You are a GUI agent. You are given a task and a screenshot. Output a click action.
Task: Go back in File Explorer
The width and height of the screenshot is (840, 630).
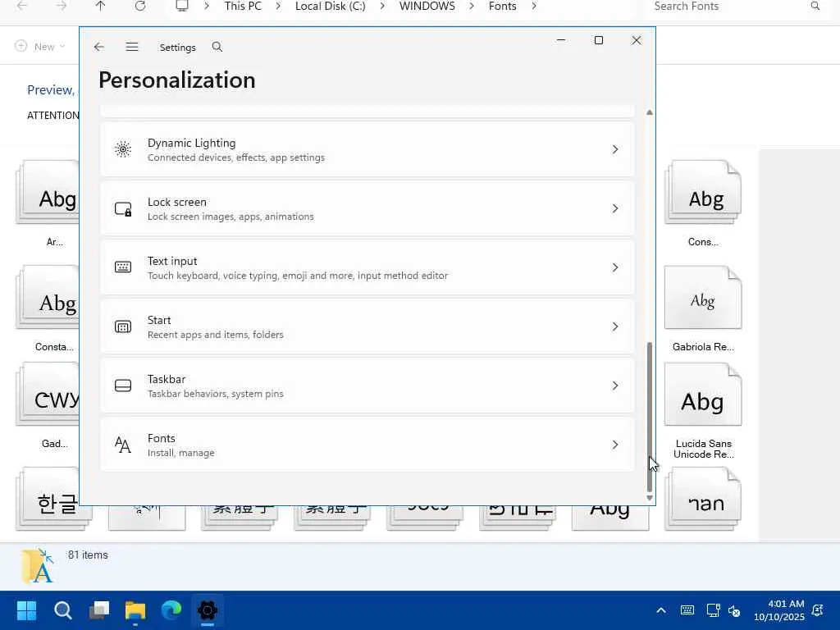(x=22, y=6)
